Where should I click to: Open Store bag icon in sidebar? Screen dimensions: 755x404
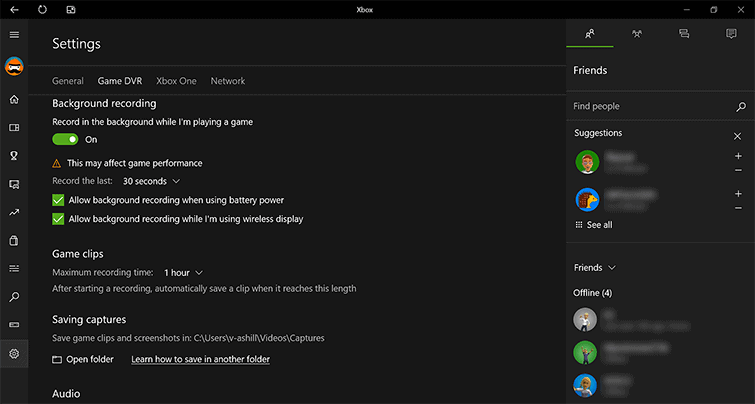pyautogui.click(x=14, y=240)
